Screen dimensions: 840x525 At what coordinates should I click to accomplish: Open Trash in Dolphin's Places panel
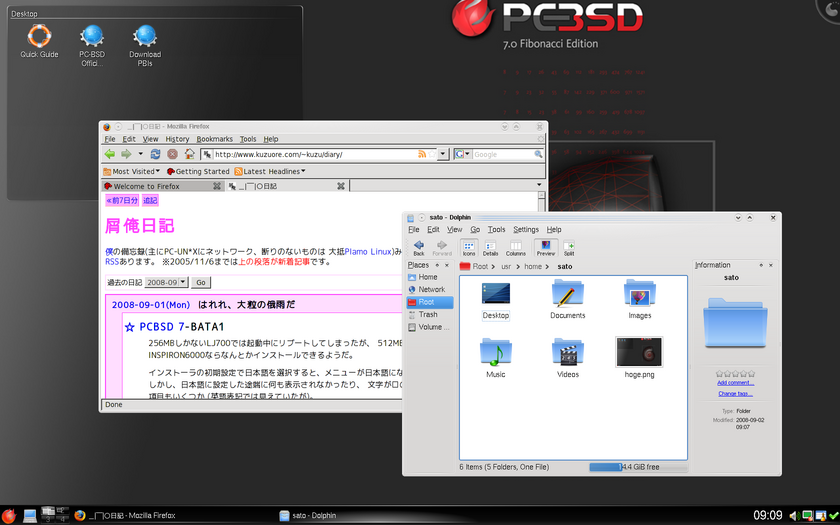tap(430, 314)
